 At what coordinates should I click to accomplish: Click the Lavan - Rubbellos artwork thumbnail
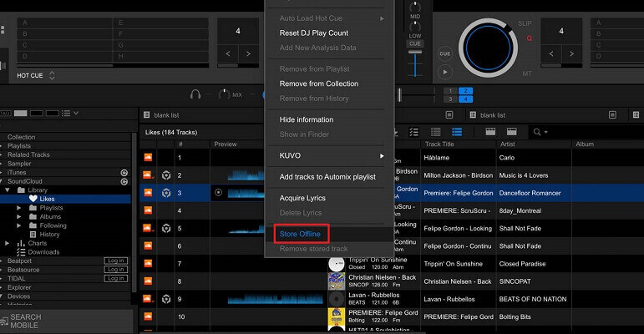click(337, 299)
